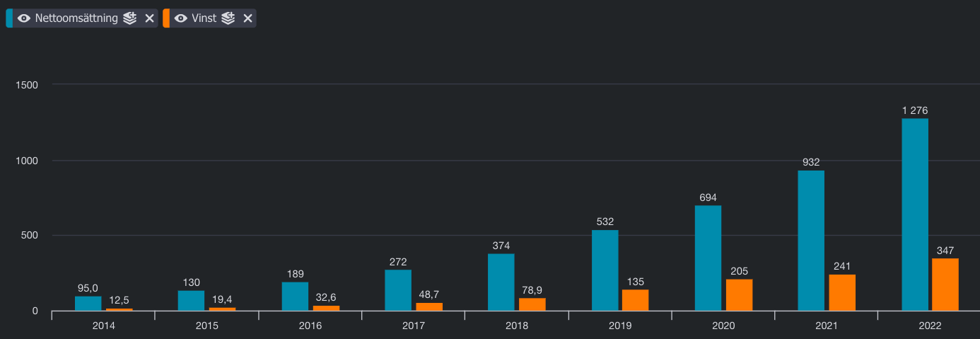Viewport: 980px width, 339px height.
Task: Remove the Vinst series using X
Action: click(247, 18)
